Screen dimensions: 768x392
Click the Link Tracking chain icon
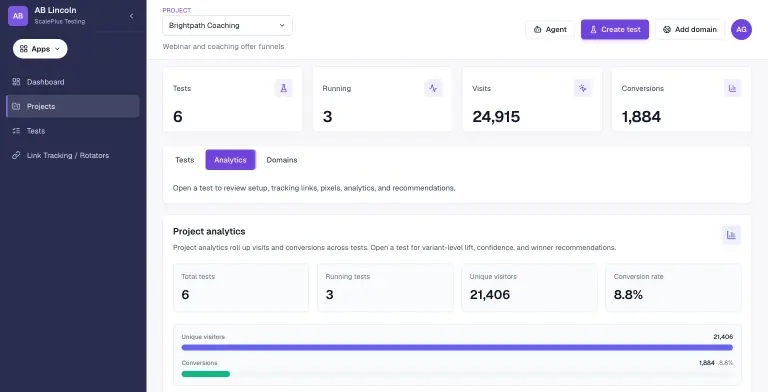tap(16, 155)
